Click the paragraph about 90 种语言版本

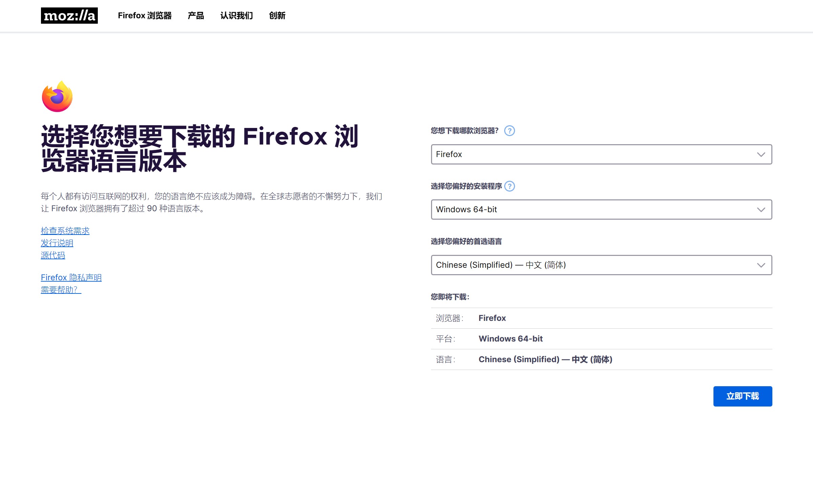212,202
